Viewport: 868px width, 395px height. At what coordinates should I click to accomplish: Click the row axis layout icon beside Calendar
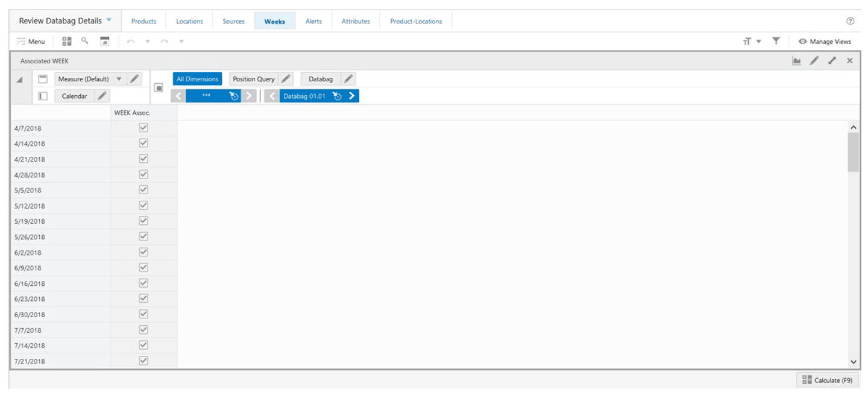tap(43, 96)
